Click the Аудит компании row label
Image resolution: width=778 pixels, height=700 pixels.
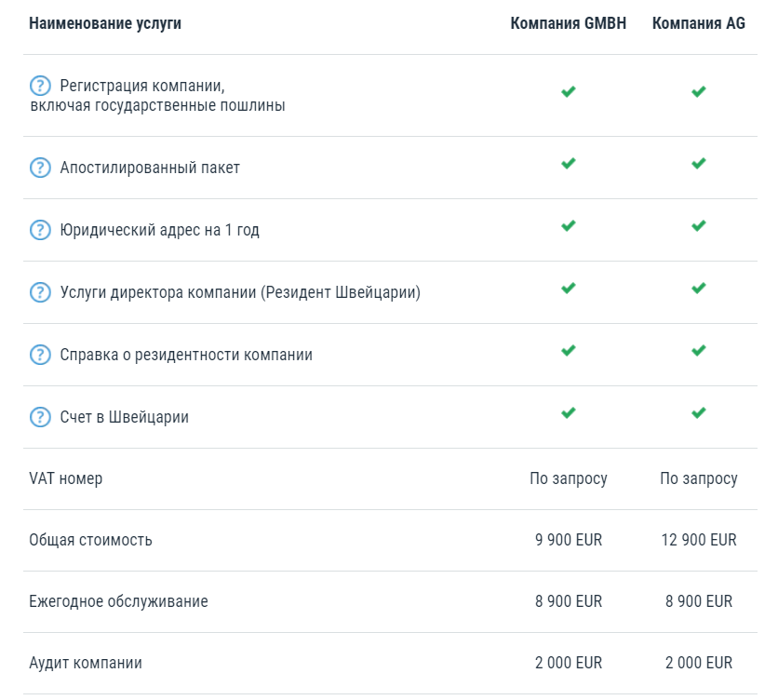86,663
